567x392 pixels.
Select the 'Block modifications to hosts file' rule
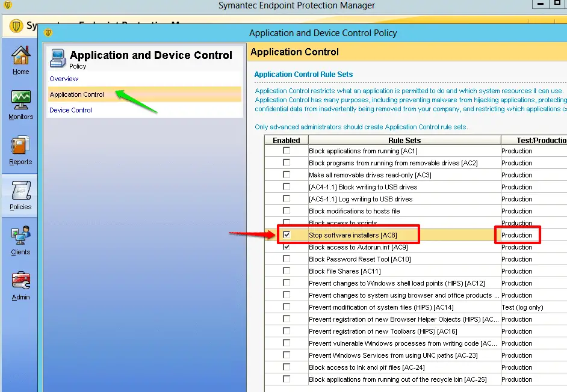pyautogui.click(x=355, y=211)
